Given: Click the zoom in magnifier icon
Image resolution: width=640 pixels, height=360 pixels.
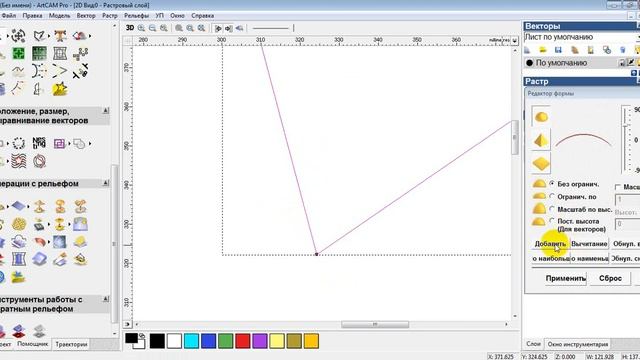Looking at the screenshot, I should tap(141, 28).
